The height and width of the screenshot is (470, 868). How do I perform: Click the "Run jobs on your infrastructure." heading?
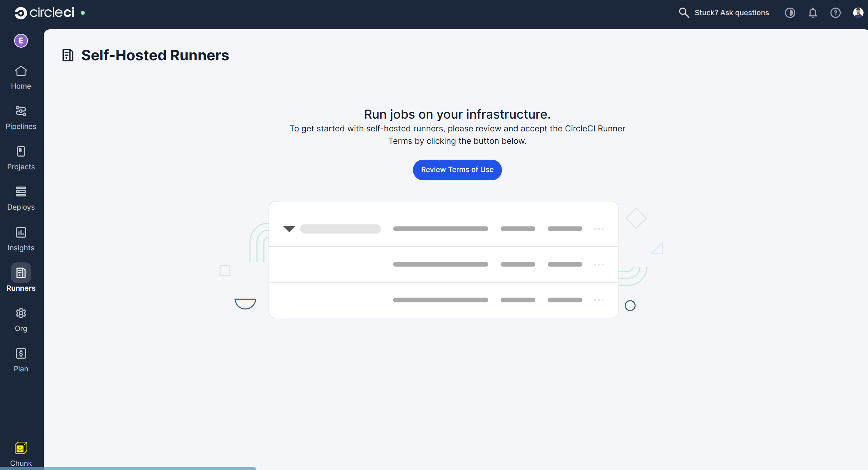coord(457,114)
